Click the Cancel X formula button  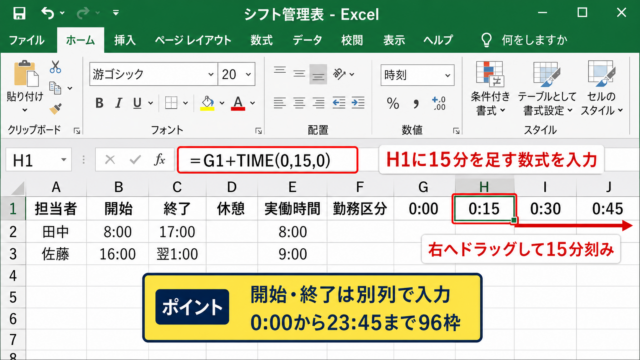point(110,160)
